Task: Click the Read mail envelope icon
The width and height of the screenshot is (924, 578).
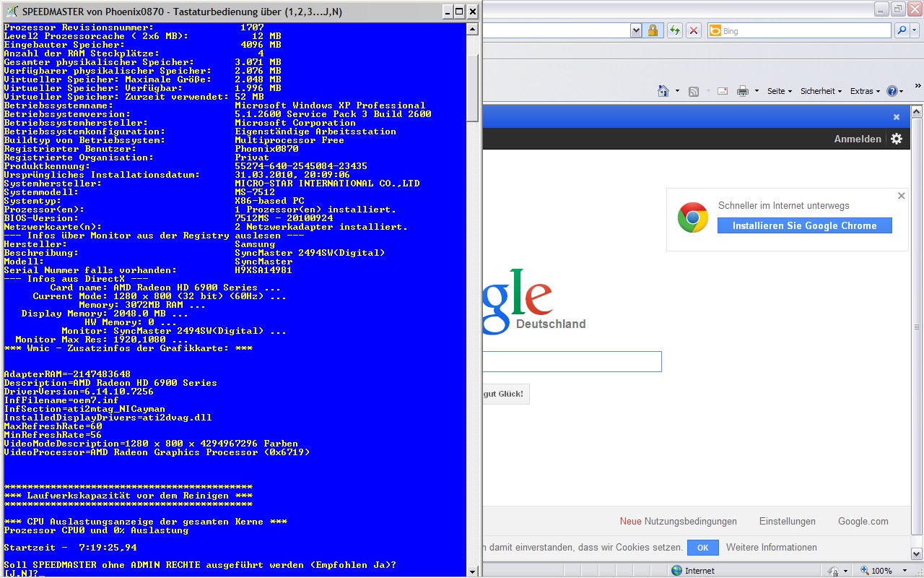Action: (723, 91)
